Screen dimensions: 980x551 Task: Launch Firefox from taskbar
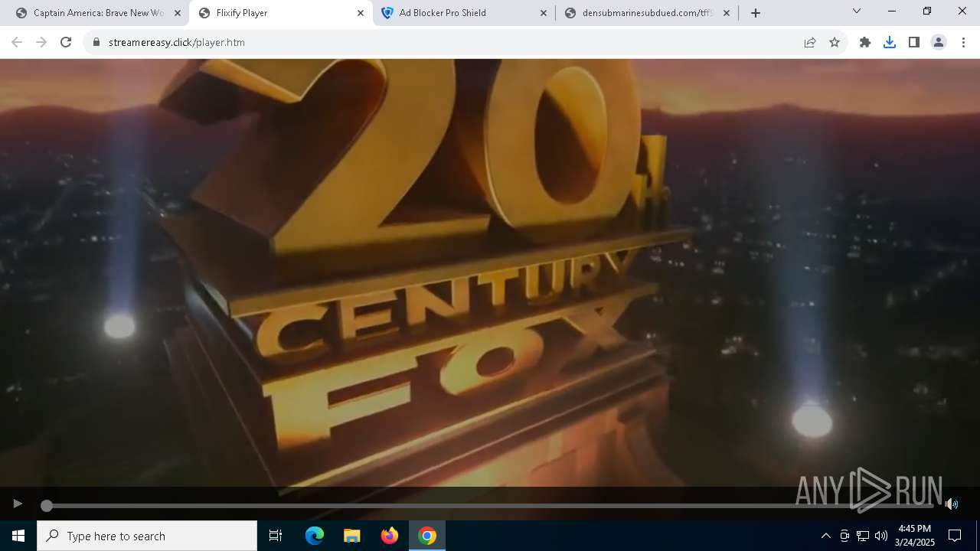390,536
